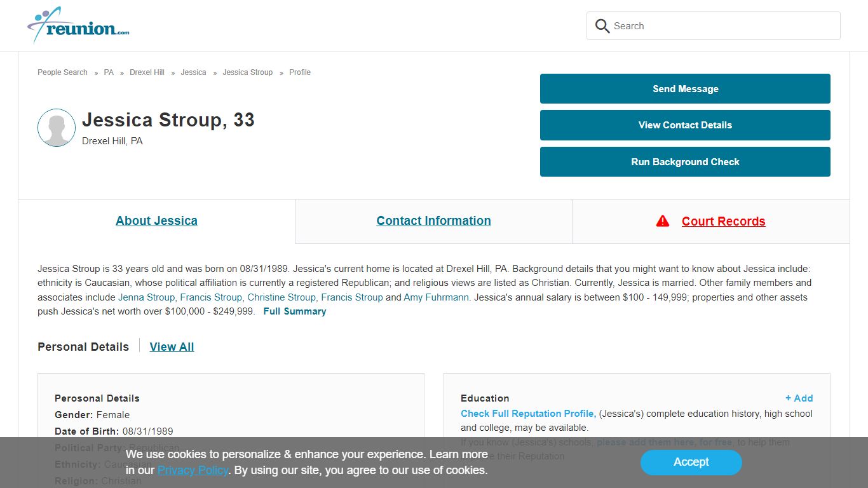Open People Search breadcrumb
868x488 pixels.
tap(62, 72)
